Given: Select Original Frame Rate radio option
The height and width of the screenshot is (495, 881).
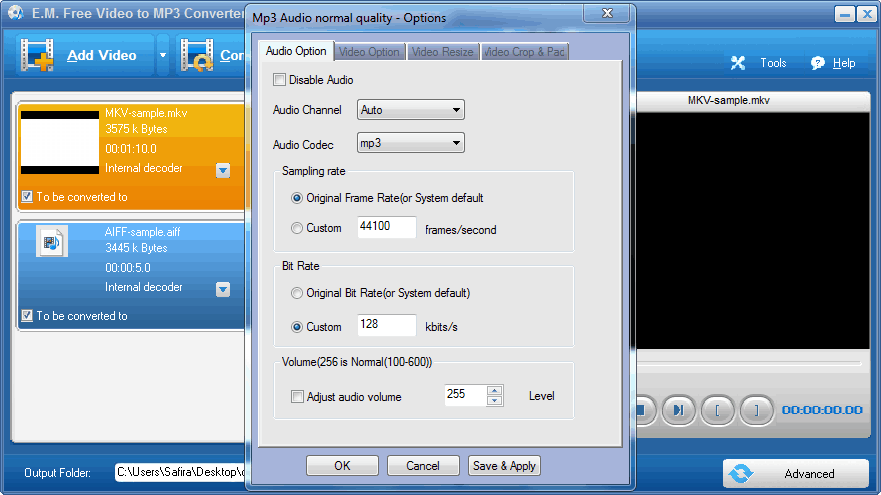Looking at the screenshot, I should pos(297,198).
